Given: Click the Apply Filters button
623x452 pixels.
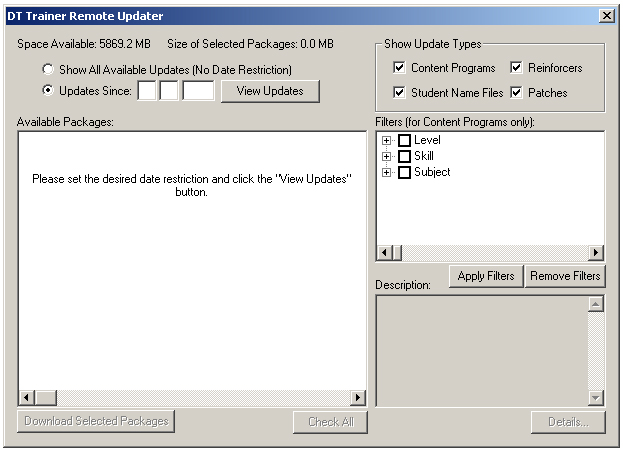Looking at the screenshot, I should point(486,276).
